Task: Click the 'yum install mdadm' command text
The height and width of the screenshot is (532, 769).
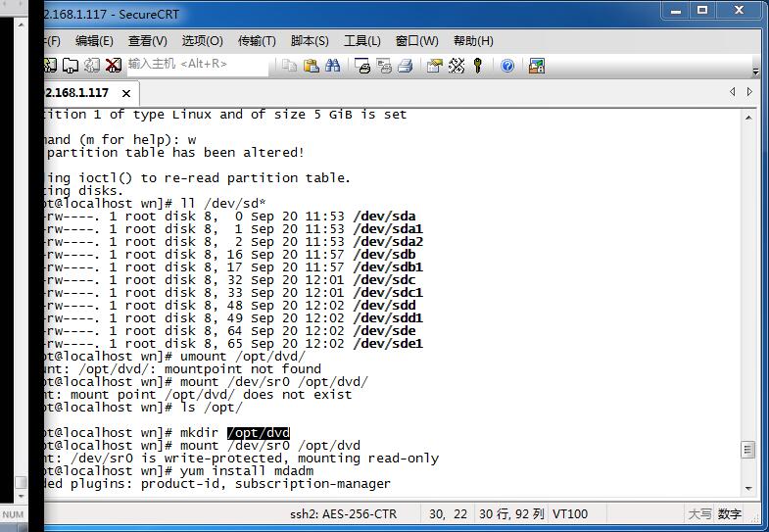Action: click(x=247, y=471)
